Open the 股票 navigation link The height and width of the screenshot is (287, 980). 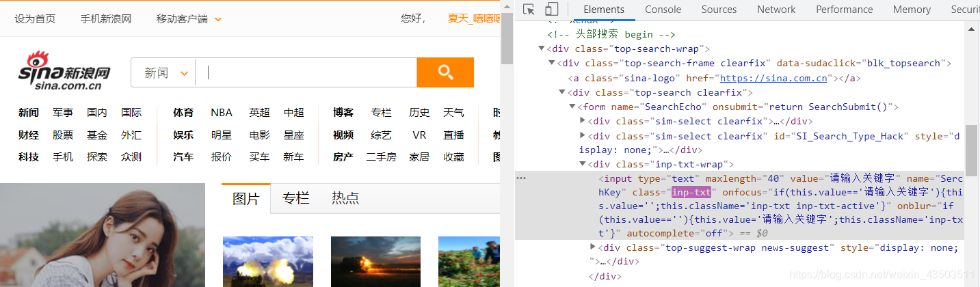(x=63, y=135)
